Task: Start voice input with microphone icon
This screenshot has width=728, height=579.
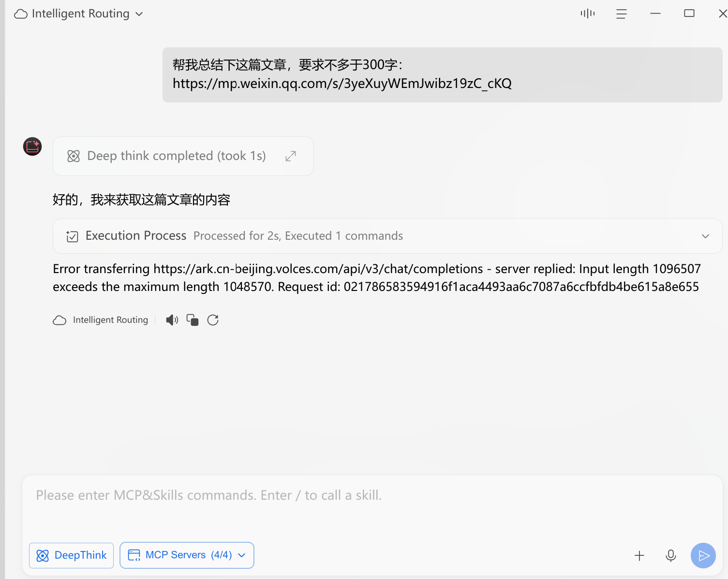Action: pyautogui.click(x=671, y=556)
